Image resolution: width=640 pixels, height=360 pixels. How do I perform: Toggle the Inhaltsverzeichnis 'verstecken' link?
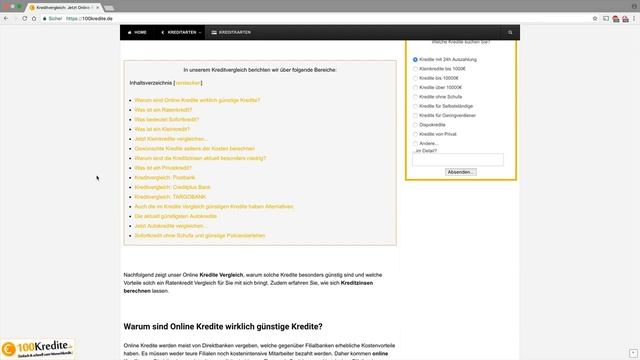click(x=188, y=83)
